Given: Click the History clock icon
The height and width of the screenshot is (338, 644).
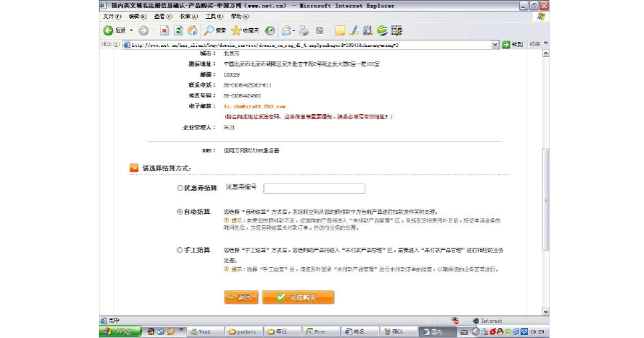Looking at the screenshot, I should pyautogui.click(x=270, y=30).
